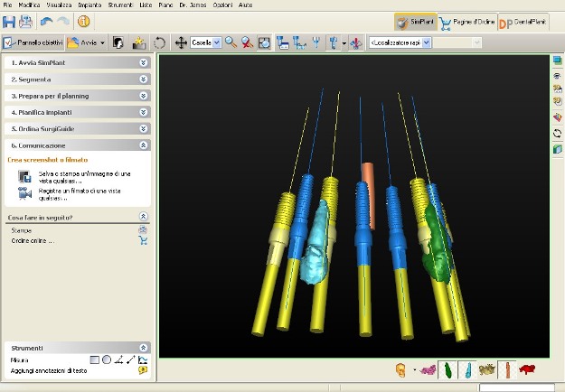Toggle the green object visibility thumbnail

[x=447, y=369]
